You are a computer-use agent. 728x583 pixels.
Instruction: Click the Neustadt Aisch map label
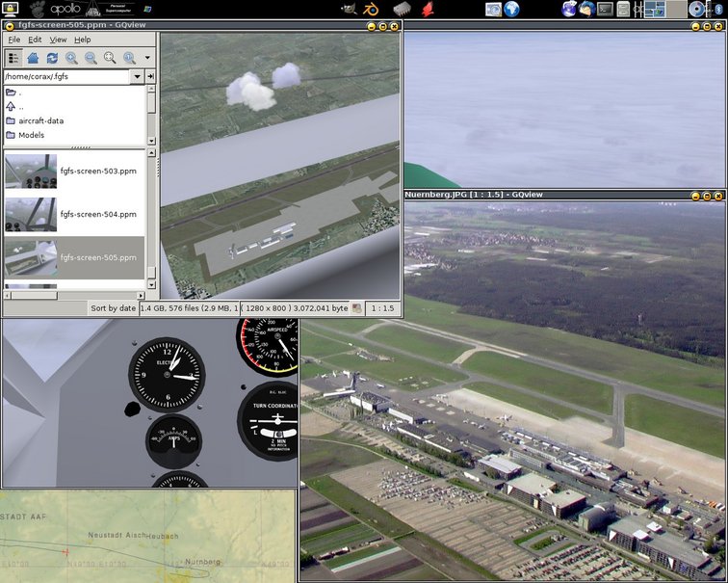[x=117, y=535]
